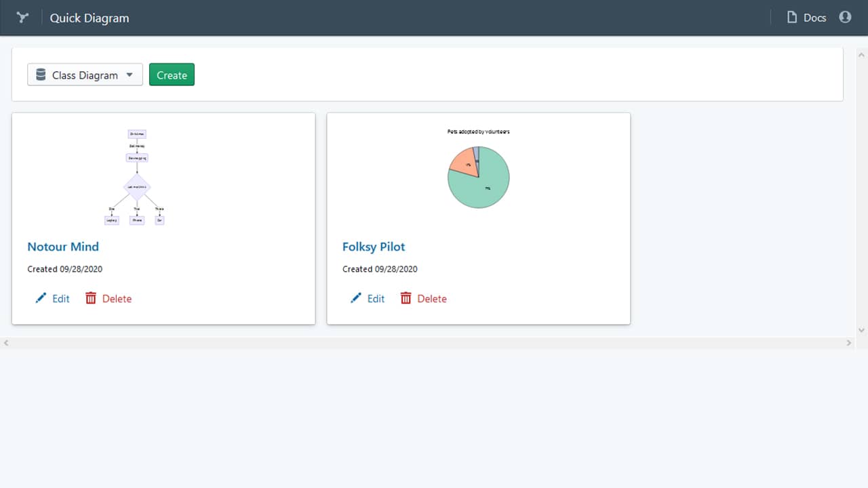Click the Quick Diagram logo icon
The image size is (868, 488).
coord(23,18)
